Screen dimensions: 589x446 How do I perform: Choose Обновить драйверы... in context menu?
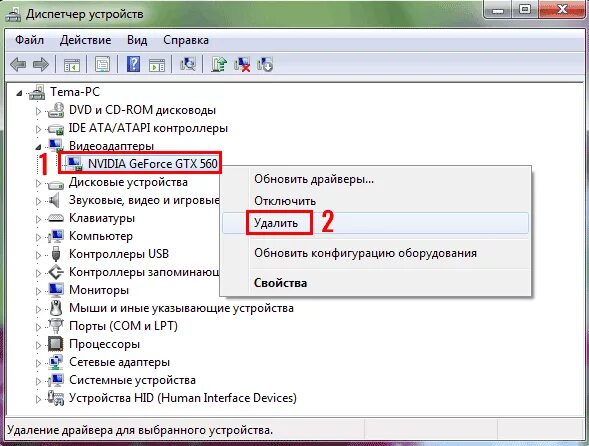pyautogui.click(x=376, y=179)
